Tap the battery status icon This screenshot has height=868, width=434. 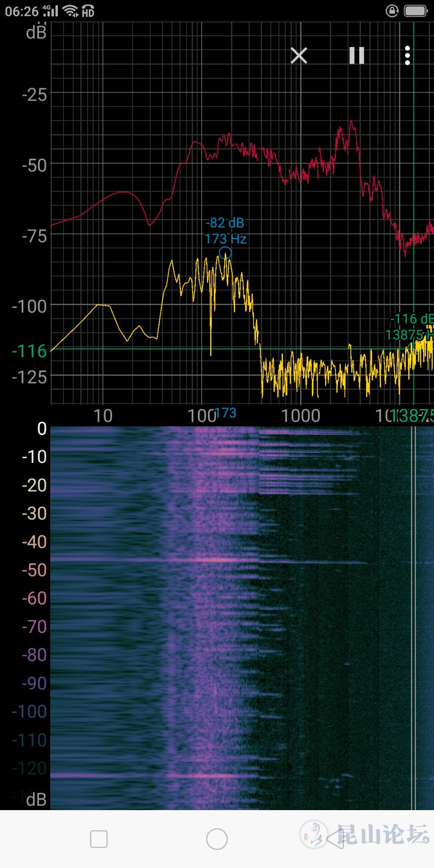pyautogui.click(x=415, y=11)
